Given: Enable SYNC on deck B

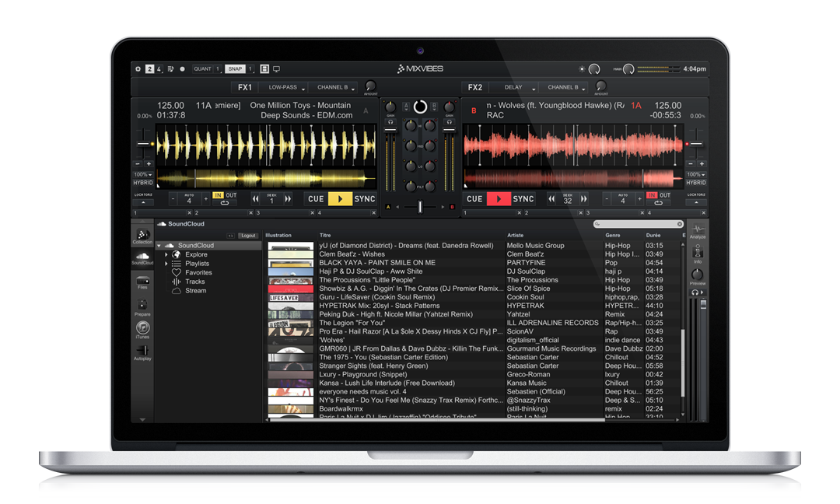Looking at the screenshot, I should 523,198.
